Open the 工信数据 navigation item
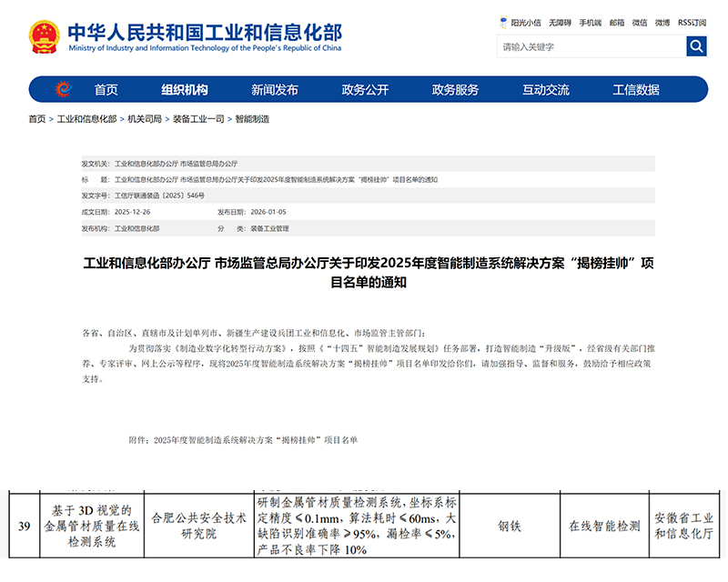This screenshot has width=728, height=582. (x=636, y=90)
